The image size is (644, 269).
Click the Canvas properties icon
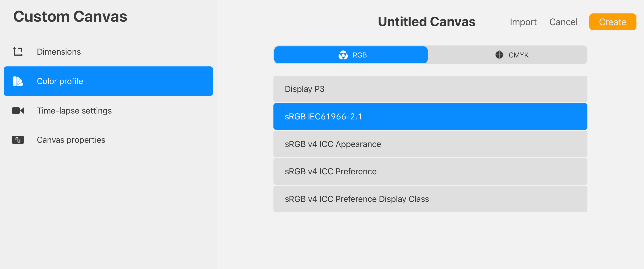point(18,140)
